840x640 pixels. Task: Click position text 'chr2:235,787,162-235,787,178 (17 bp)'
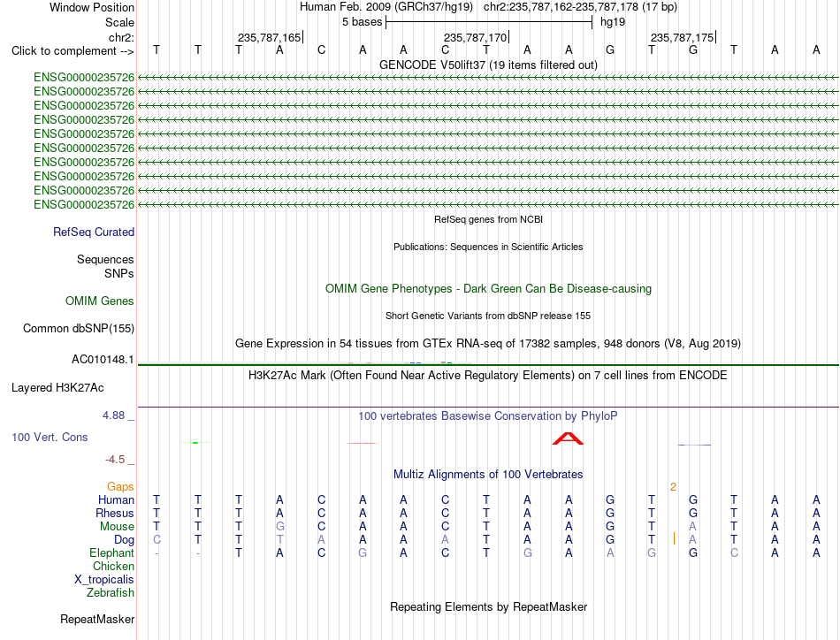(580, 7)
